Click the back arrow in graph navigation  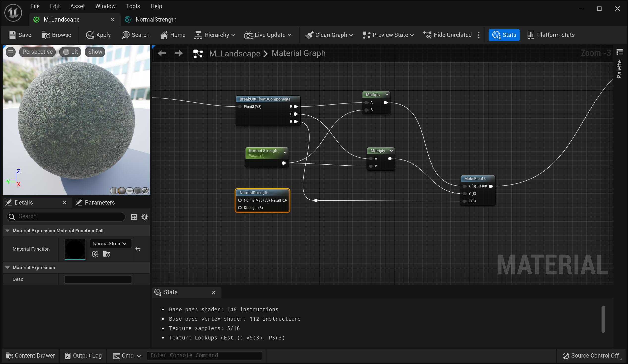coord(162,53)
